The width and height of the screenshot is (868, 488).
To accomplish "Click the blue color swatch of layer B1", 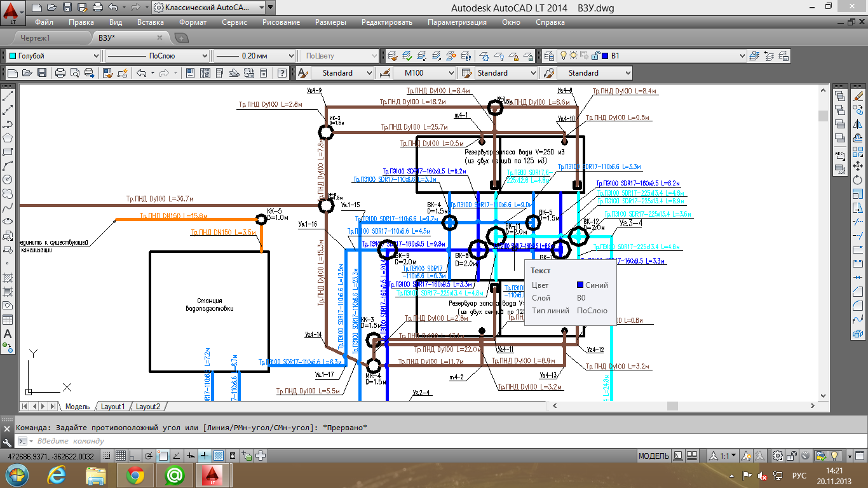I will tap(605, 55).
